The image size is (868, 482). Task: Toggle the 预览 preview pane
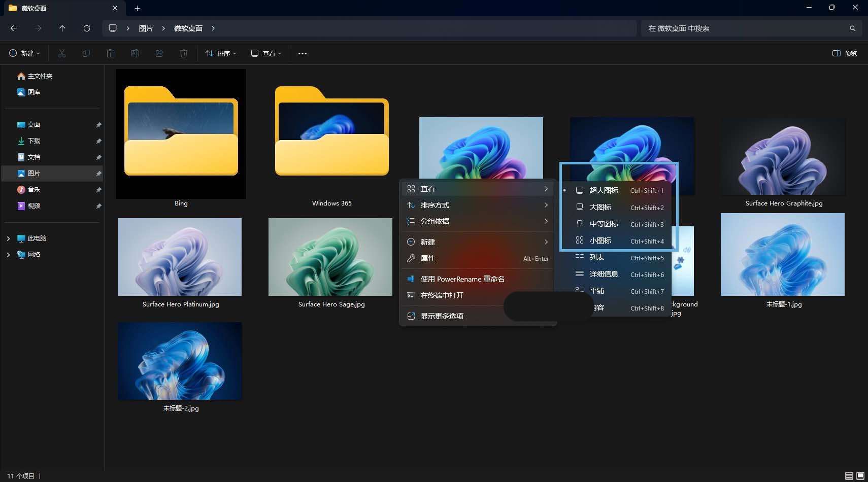click(845, 53)
